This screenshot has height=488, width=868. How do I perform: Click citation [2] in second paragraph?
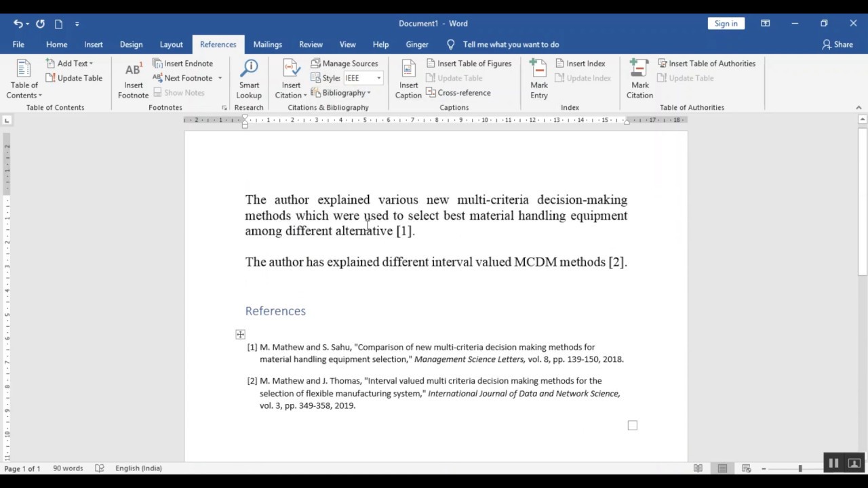pos(616,262)
